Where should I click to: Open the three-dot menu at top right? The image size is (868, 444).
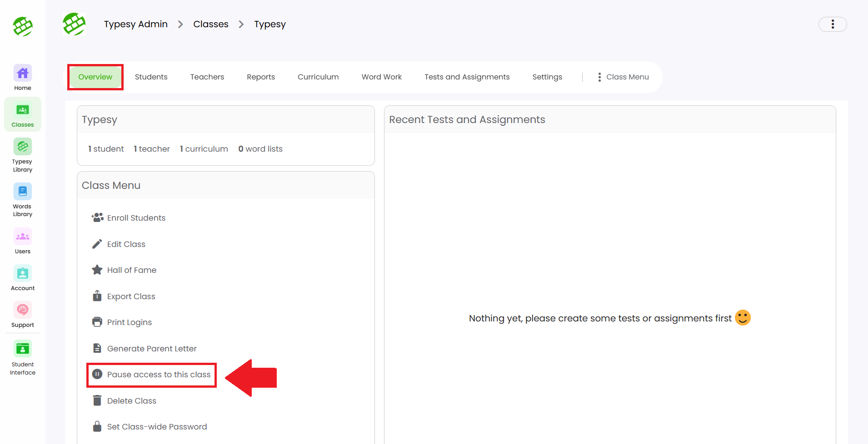[x=832, y=24]
